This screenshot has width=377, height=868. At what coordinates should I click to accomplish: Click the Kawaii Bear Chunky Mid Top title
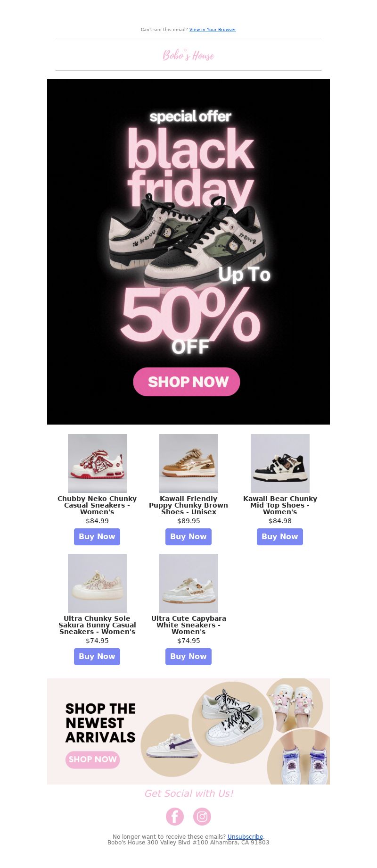tap(280, 505)
